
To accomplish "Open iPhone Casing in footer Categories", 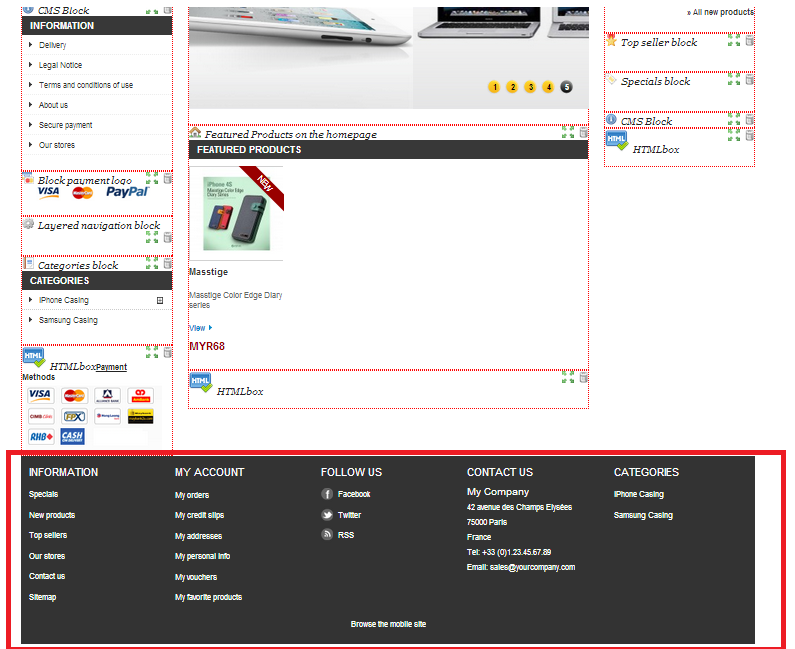I will coord(639,494).
